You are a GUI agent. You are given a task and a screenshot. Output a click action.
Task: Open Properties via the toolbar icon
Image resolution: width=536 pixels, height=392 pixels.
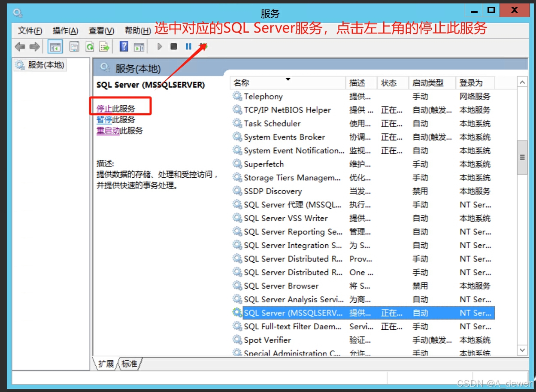point(75,46)
